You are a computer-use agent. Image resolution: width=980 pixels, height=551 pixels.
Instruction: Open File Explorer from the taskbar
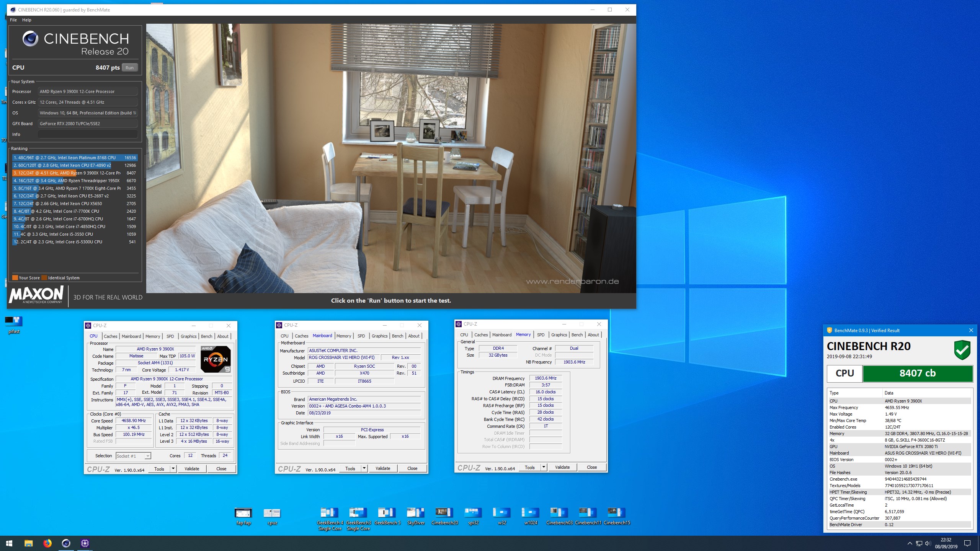(x=28, y=543)
